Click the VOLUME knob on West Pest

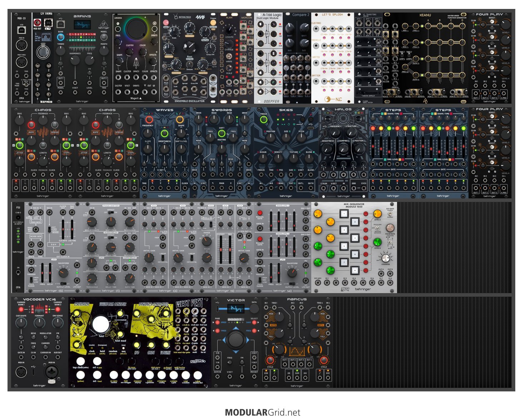point(166,345)
